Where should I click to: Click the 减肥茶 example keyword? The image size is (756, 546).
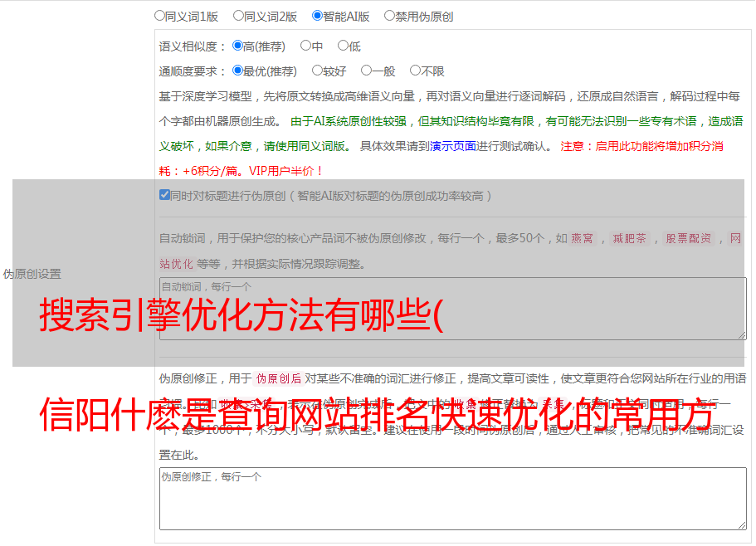(x=629, y=238)
